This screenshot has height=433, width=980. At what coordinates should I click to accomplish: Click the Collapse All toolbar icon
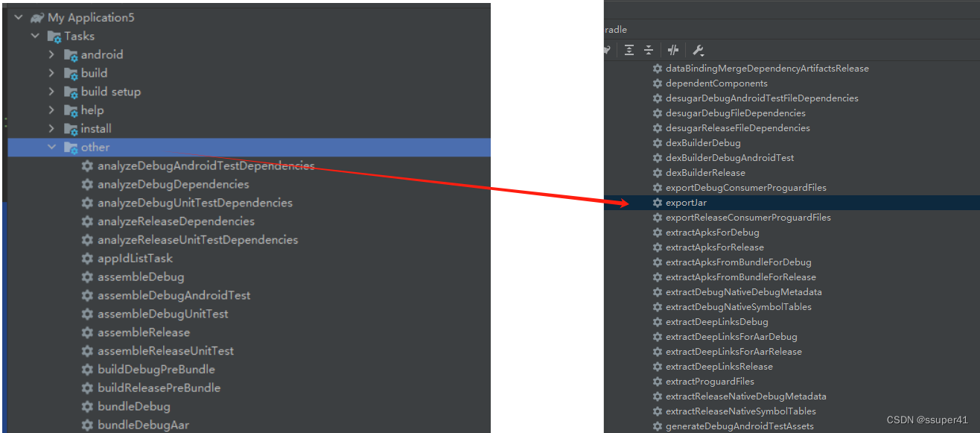649,50
